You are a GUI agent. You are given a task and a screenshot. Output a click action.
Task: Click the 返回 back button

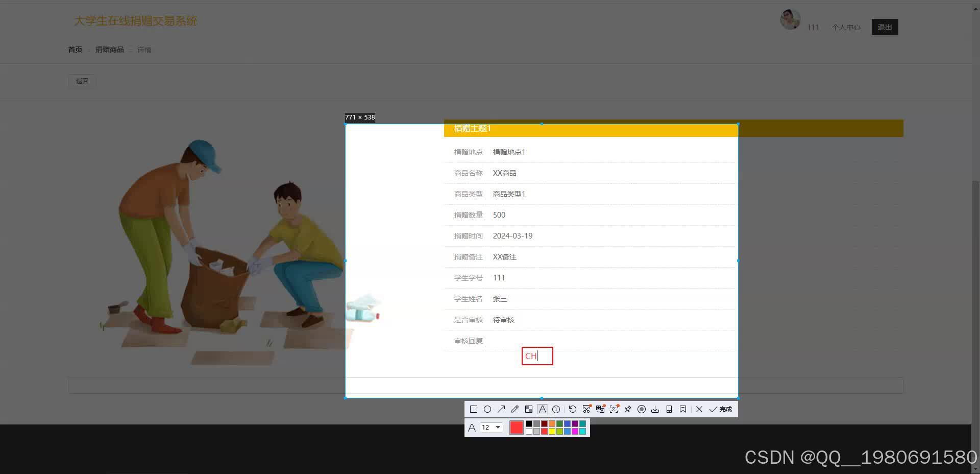tap(82, 81)
